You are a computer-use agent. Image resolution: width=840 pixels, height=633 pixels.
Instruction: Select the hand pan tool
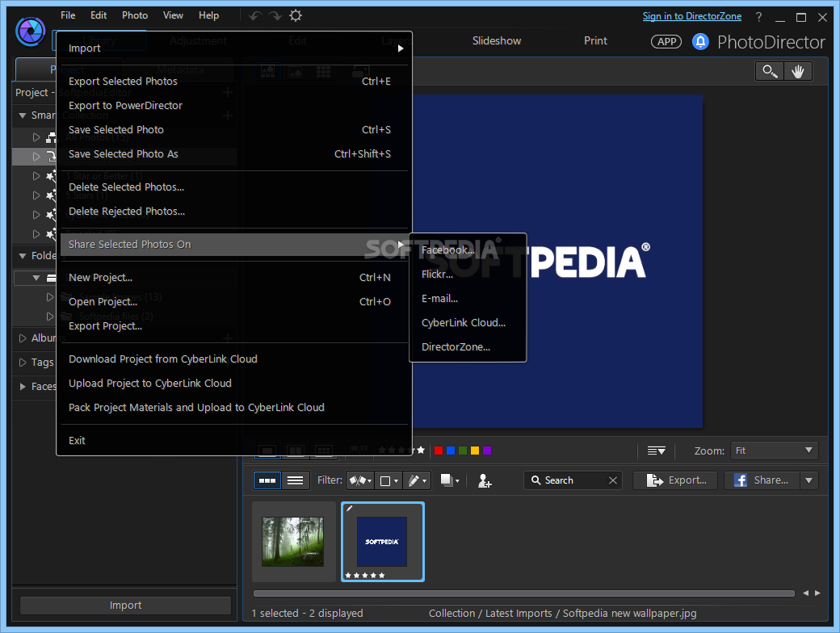point(798,71)
